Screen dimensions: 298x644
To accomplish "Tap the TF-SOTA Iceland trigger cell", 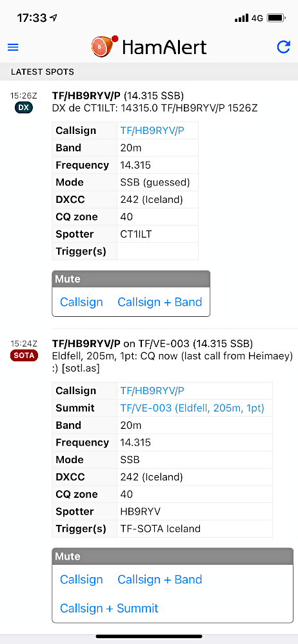I will tap(195, 529).
